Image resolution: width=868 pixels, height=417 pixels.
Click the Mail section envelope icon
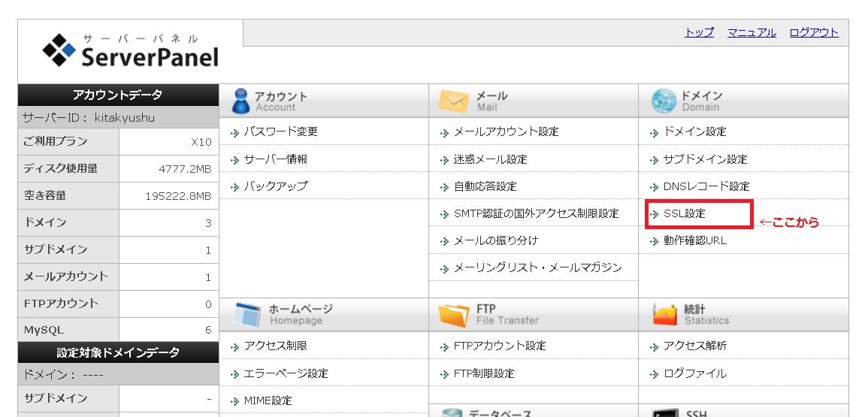click(x=453, y=101)
